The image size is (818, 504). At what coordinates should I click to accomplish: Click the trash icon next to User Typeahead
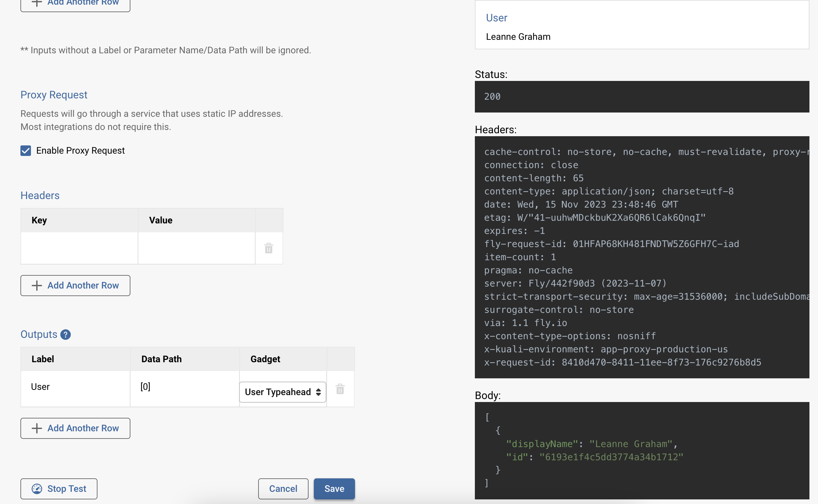click(x=340, y=389)
